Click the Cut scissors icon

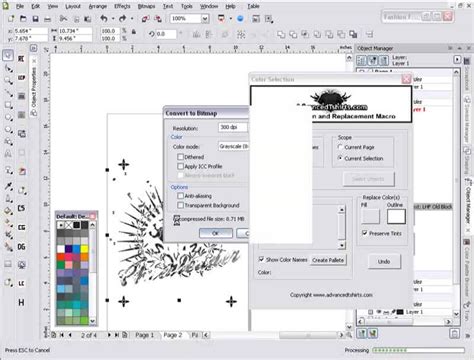tap(63, 19)
